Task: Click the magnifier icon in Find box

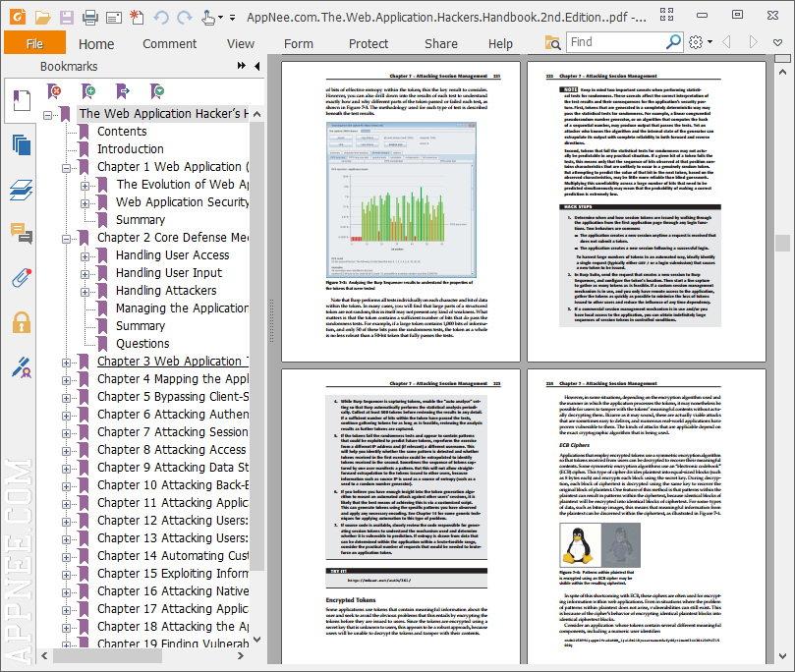Action: [x=673, y=41]
